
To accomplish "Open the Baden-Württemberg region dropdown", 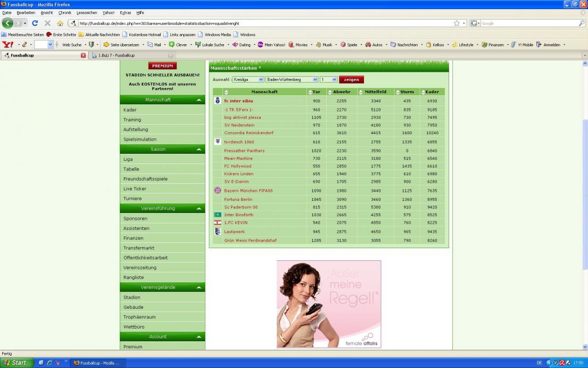I will point(292,79).
